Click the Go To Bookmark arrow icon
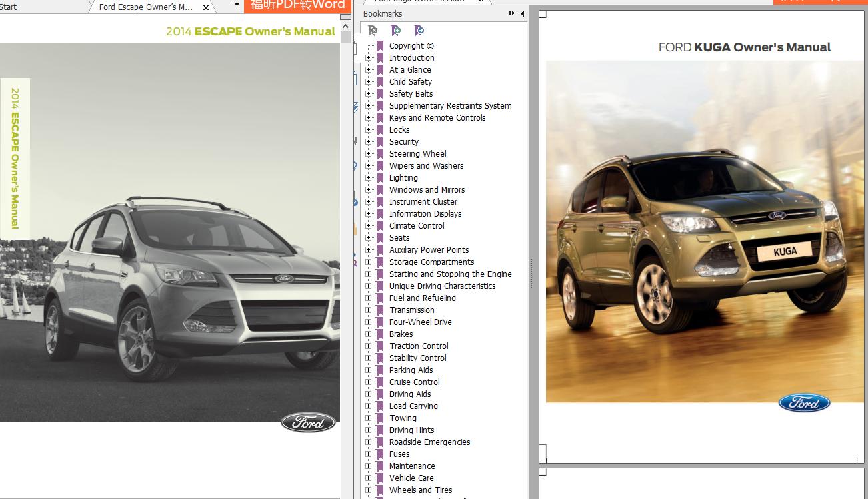This screenshot has width=868, height=499. [x=419, y=31]
